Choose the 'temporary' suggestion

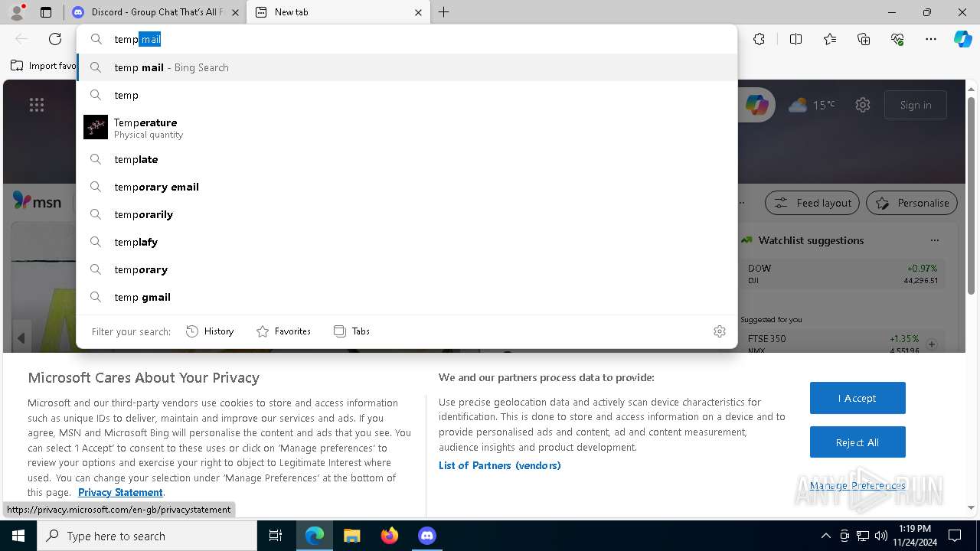click(x=407, y=269)
